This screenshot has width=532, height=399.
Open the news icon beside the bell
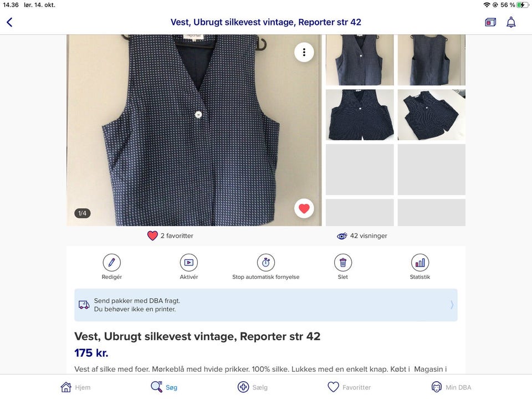[x=490, y=22]
